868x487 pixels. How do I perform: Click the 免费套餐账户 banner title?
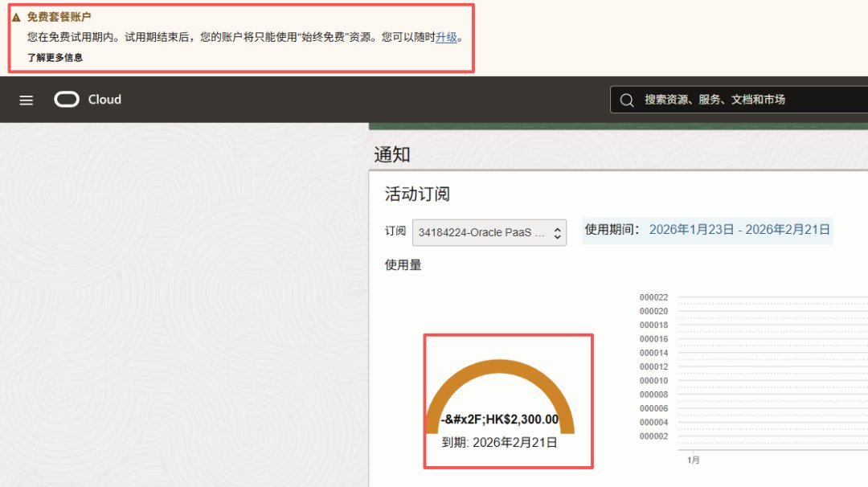(x=59, y=17)
